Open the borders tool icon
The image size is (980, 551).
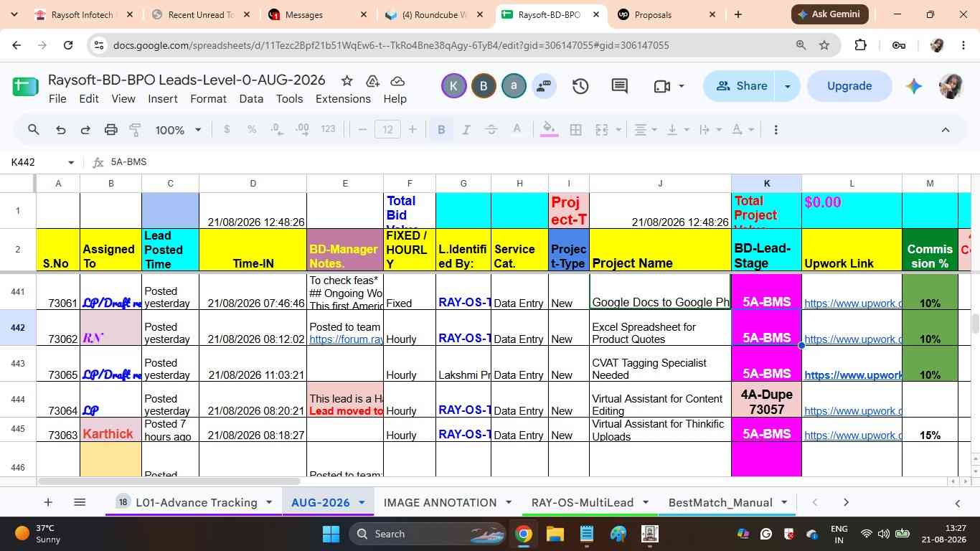click(x=575, y=130)
